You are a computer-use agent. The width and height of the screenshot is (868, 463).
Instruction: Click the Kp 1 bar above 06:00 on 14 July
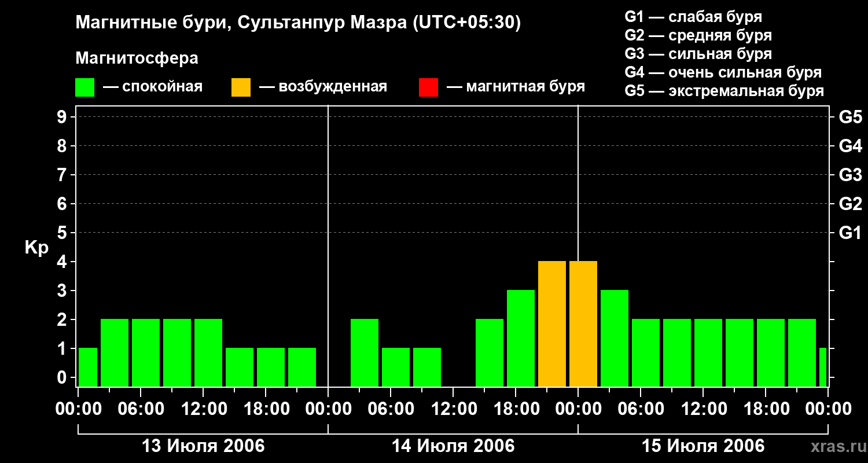[x=396, y=368]
